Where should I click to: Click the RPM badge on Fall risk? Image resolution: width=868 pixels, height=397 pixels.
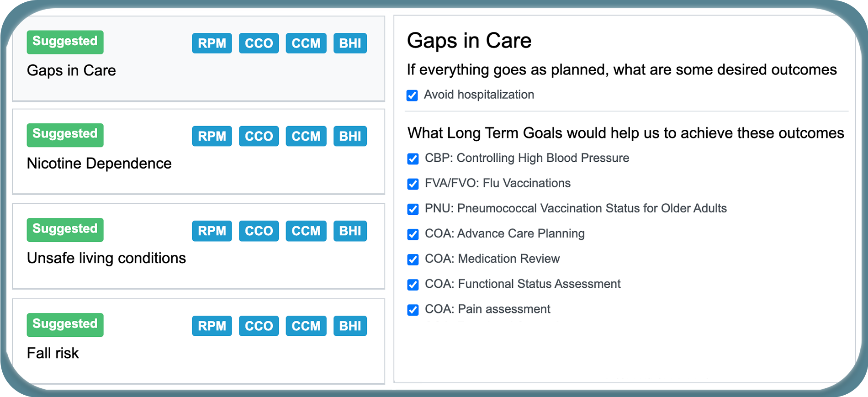[212, 326]
